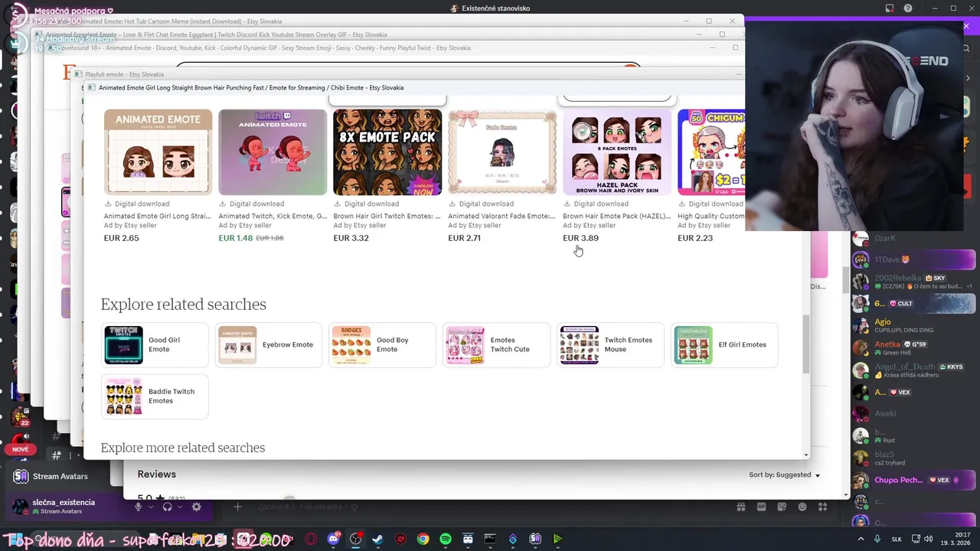This screenshot has width=980, height=551.
Task: Click the Discord message attachment plus button
Action: click(x=237, y=507)
